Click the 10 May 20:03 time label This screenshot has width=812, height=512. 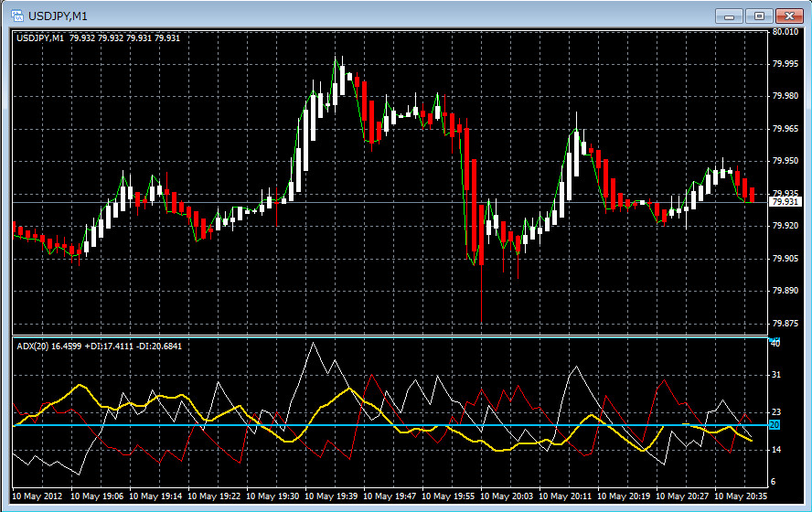tap(507, 496)
